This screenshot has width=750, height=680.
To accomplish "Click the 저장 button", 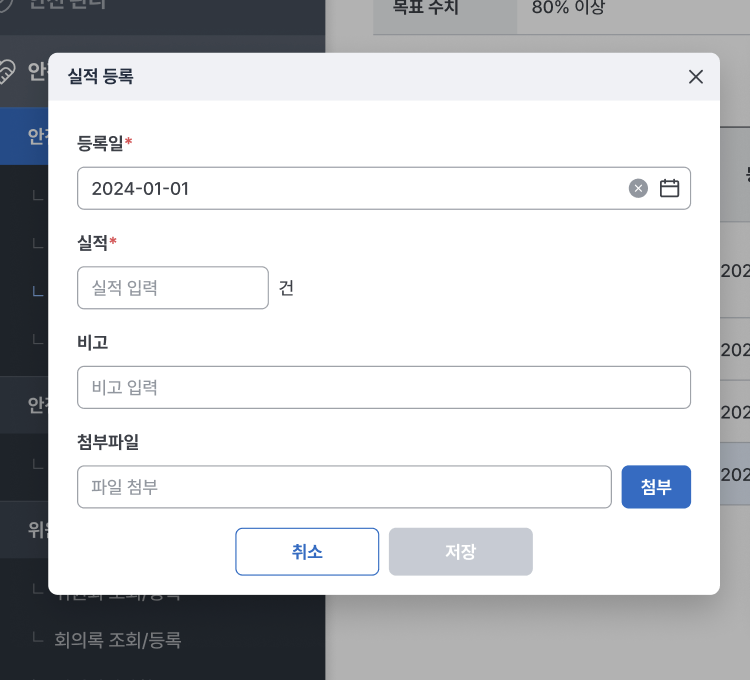I will 460,551.
